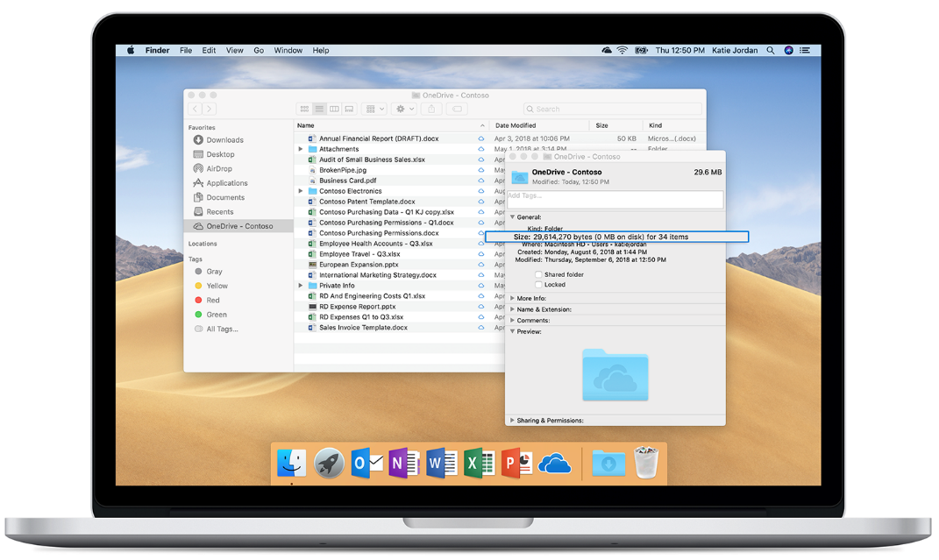Open Microsoft Excel from the Dock
Viewport: 939px width, 560px height.
[478, 463]
